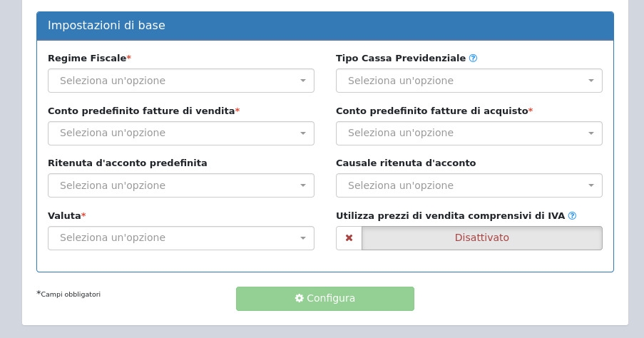Click the Valuta field label
This screenshot has height=338, width=644.
[x=64, y=216]
